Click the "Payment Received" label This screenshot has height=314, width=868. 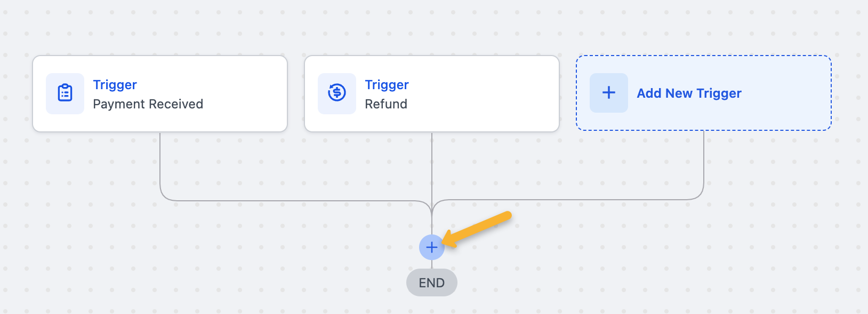(148, 104)
